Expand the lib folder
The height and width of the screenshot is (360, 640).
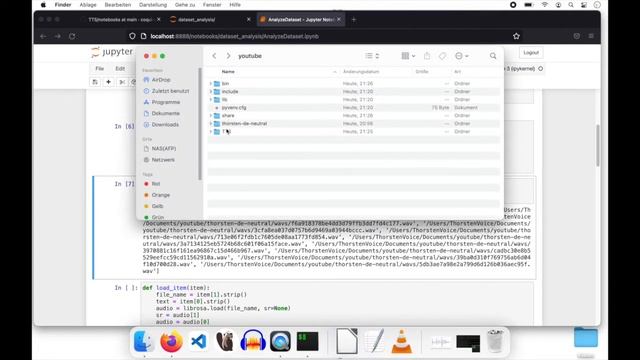coord(211,100)
